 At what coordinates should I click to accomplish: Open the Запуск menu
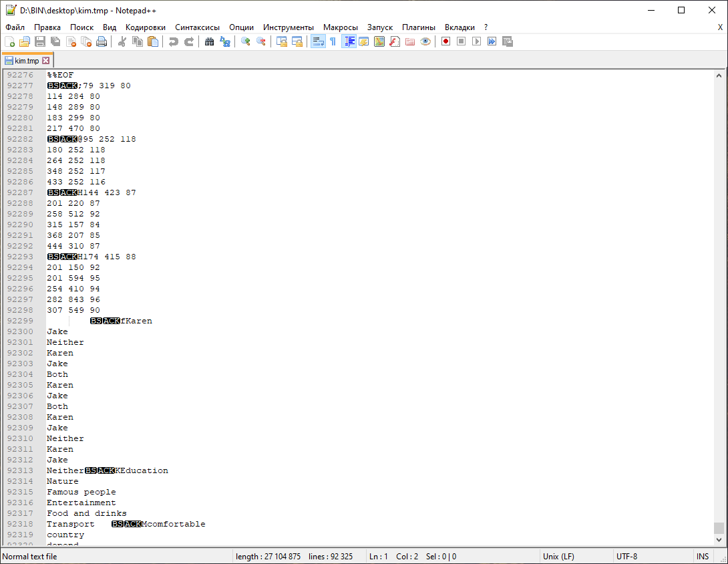point(380,27)
